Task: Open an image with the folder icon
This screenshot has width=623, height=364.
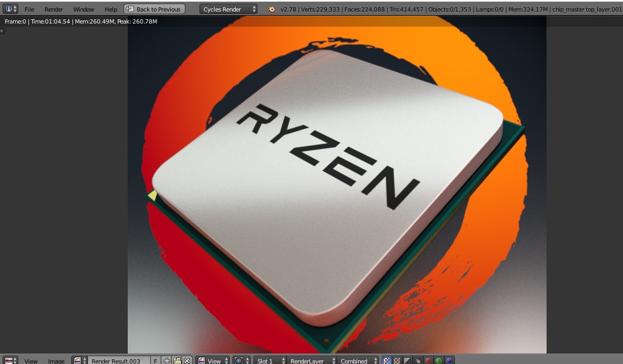Action: [x=177, y=360]
